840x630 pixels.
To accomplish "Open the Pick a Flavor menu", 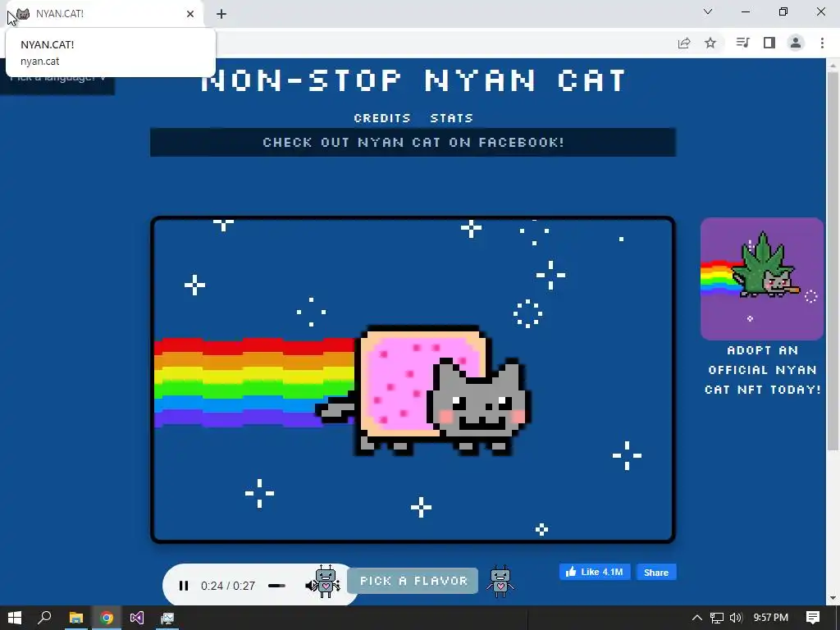I will tap(413, 581).
